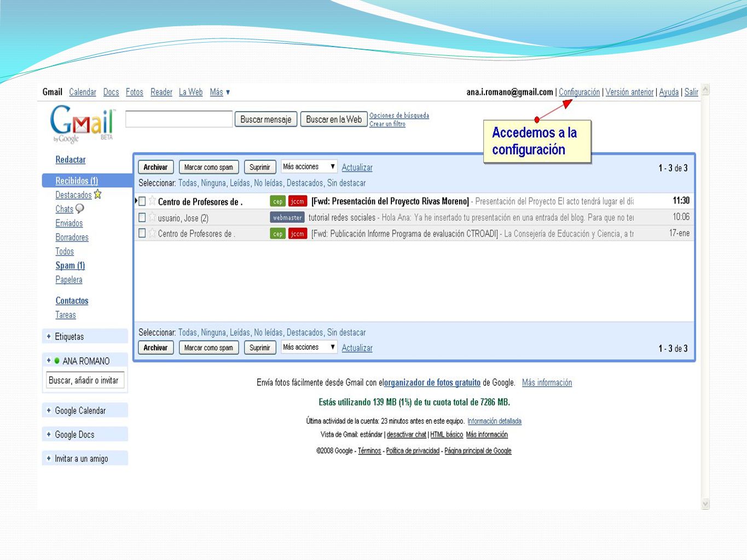Click the top Actualizar link

[357, 167]
